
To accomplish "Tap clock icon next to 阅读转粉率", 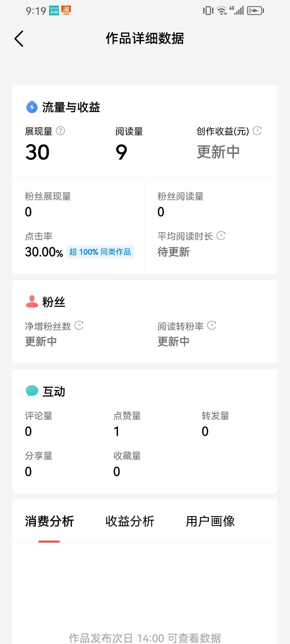I will click(x=212, y=325).
